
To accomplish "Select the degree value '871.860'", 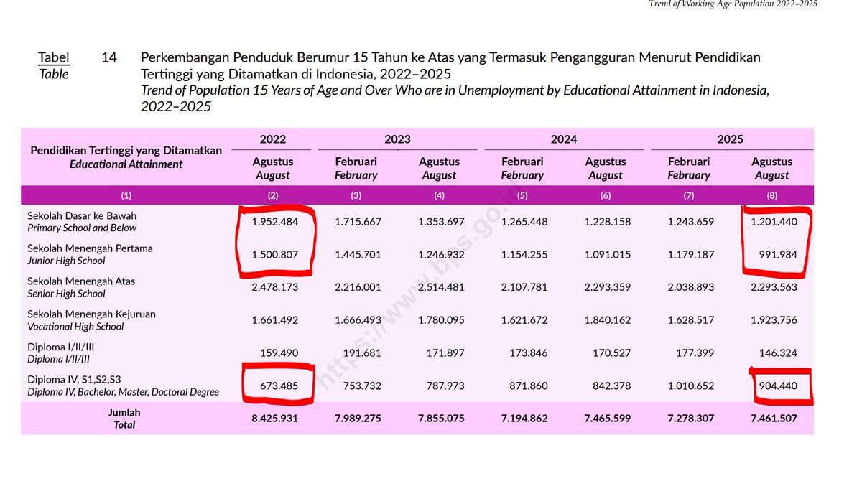I will point(529,386).
